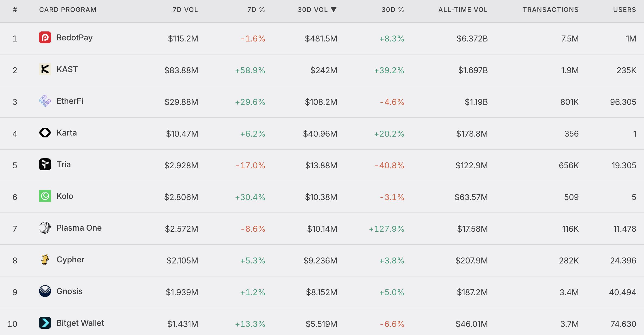Click the Tria black logo icon

(x=45, y=164)
